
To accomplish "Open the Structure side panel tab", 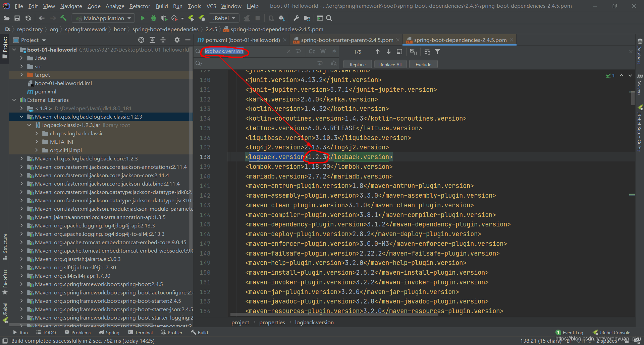I will (x=5, y=247).
